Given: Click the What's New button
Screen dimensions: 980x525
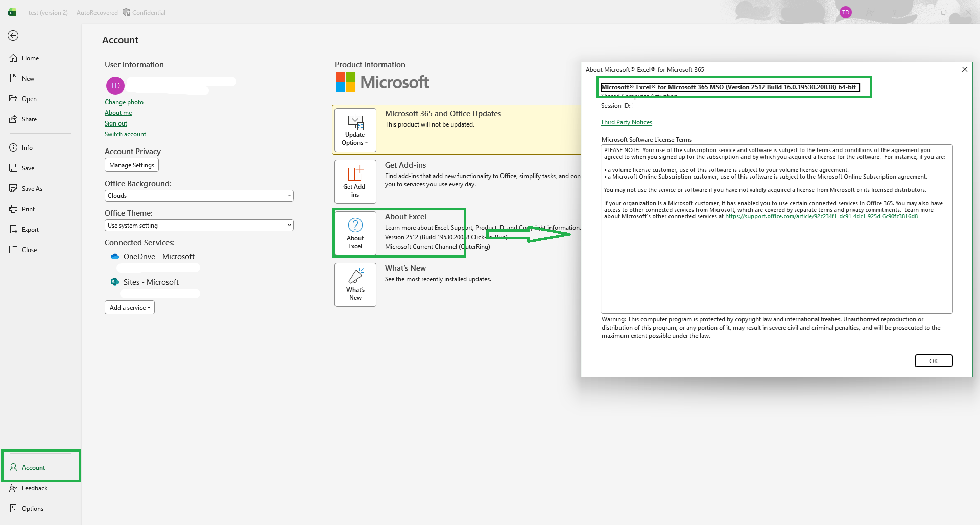Looking at the screenshot, I should pos(355,285).
